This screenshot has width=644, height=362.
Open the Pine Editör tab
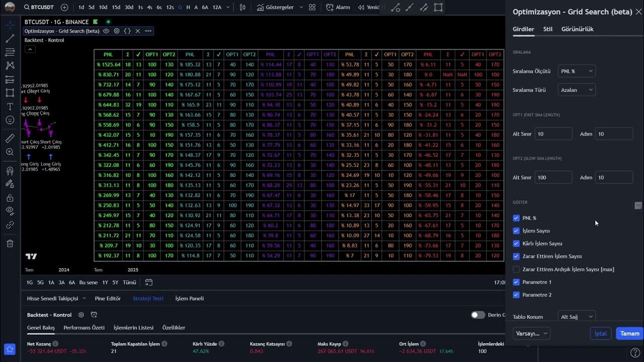108,298
